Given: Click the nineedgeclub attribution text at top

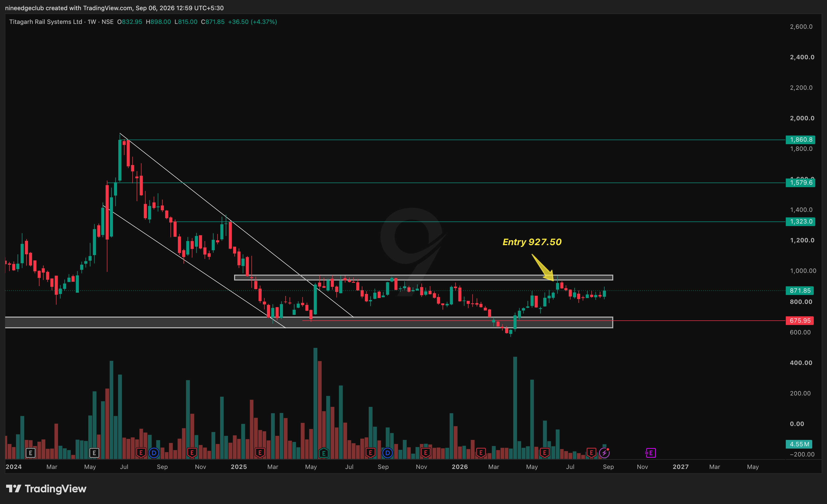Looking at the screenshot, I should click(x=114, y=8).
